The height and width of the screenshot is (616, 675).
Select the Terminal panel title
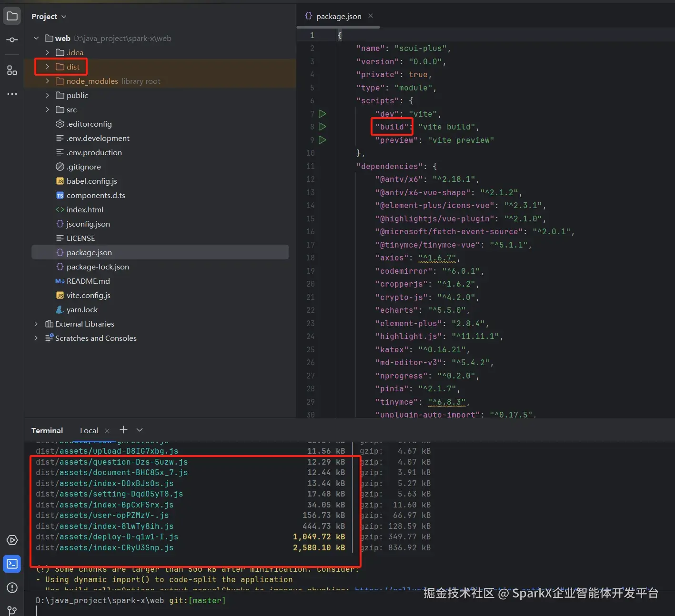coord(47,430)
